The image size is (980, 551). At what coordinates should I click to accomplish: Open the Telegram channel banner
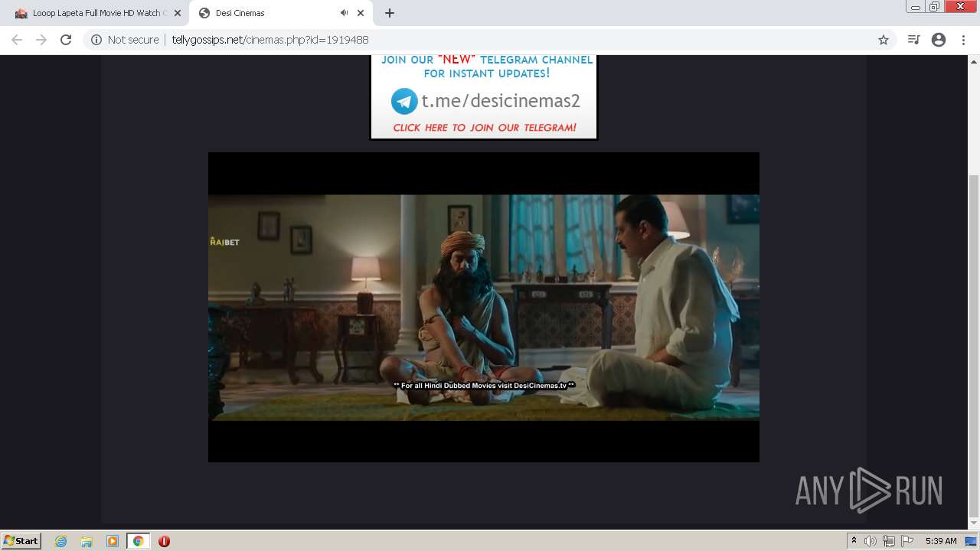click(x=484, y=96)
